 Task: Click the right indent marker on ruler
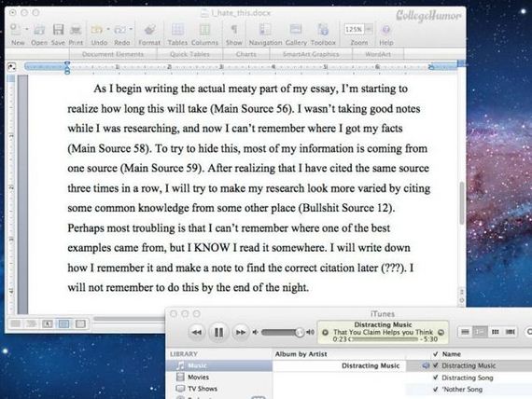coord(431,67)
